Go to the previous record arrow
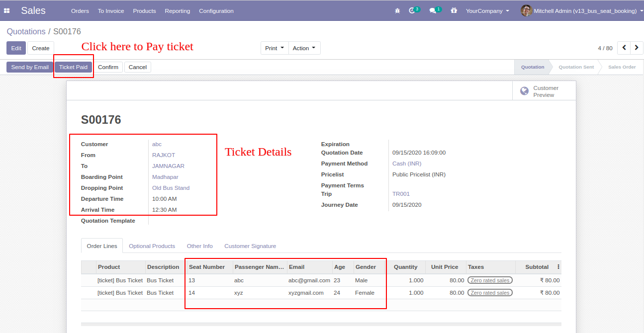This screenshot has height=333, width=644. click(624, 48)
